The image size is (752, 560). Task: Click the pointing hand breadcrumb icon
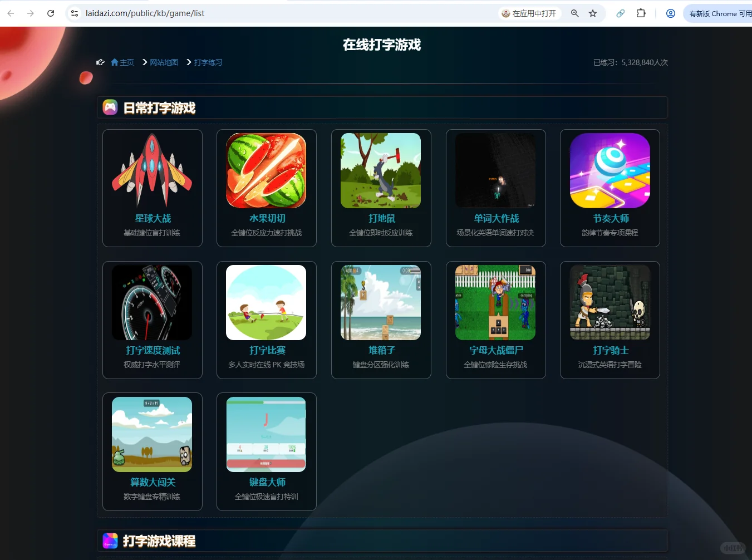click(x=100, y=62)
